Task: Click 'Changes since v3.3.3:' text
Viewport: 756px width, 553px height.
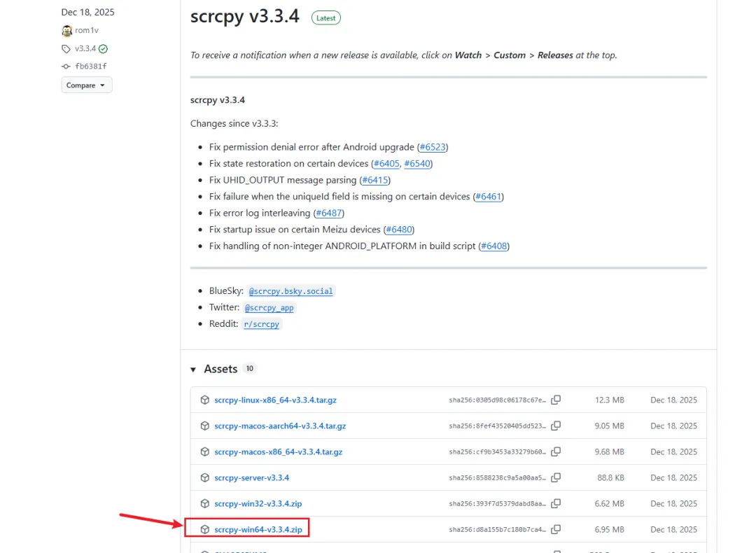Action: [x=234, y=123]
